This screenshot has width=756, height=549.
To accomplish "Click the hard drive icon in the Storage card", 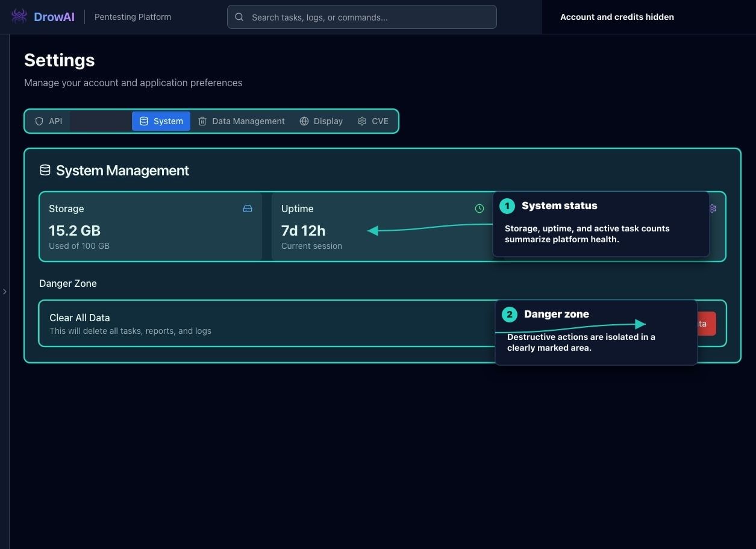I will click(x=248, y=209).
